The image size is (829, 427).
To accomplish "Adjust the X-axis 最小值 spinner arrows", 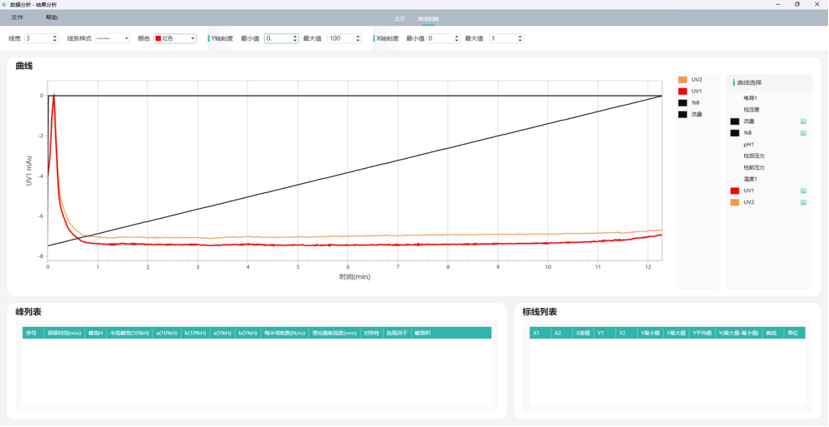I will pos(457,39).
